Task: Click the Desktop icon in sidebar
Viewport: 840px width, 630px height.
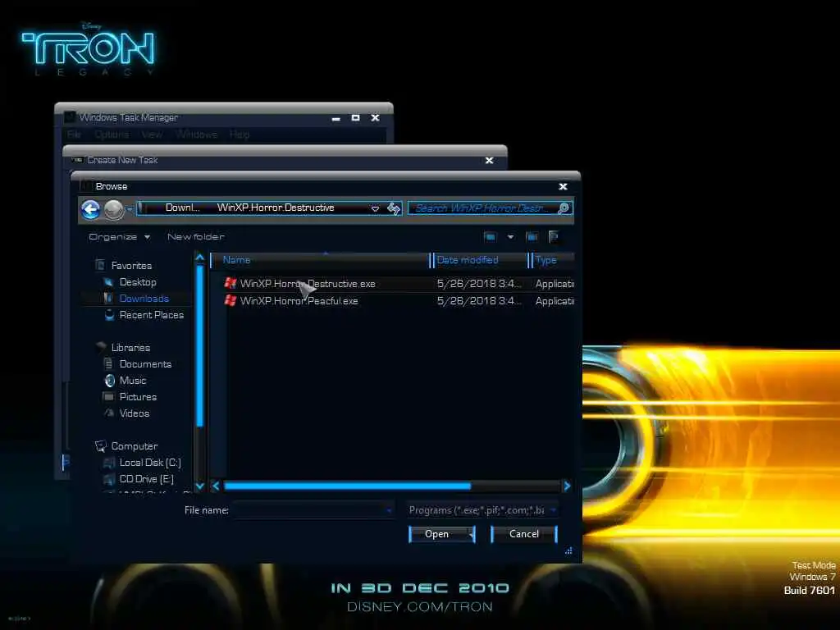Action: pyautogui.click(x=109, y=282)
